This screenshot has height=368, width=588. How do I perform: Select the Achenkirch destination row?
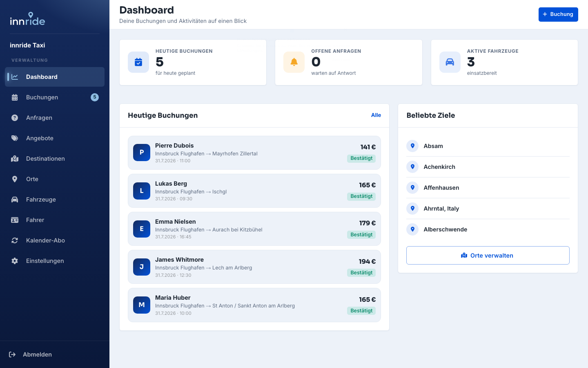click(x=488, y=167)
